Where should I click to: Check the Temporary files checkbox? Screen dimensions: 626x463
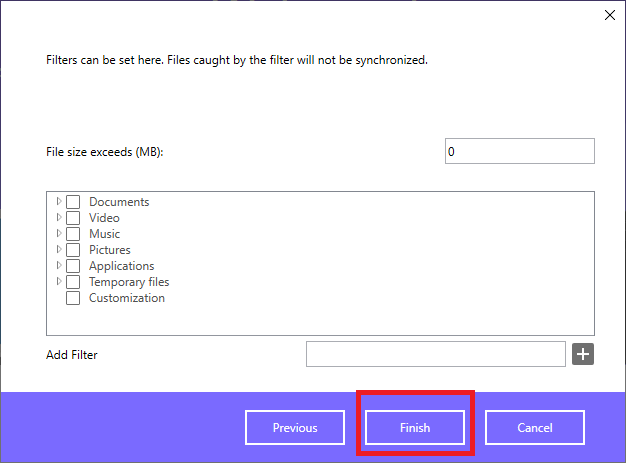(x=73, y=282)
